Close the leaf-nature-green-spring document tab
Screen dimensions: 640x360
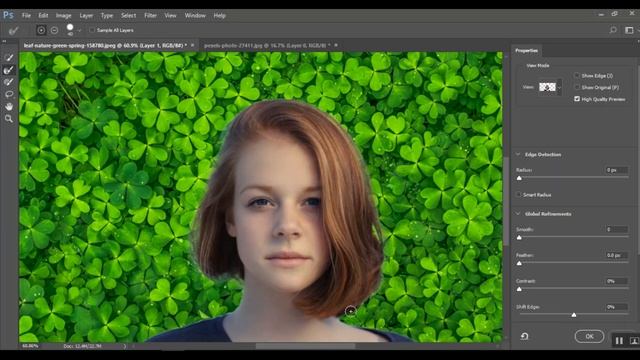193,45
